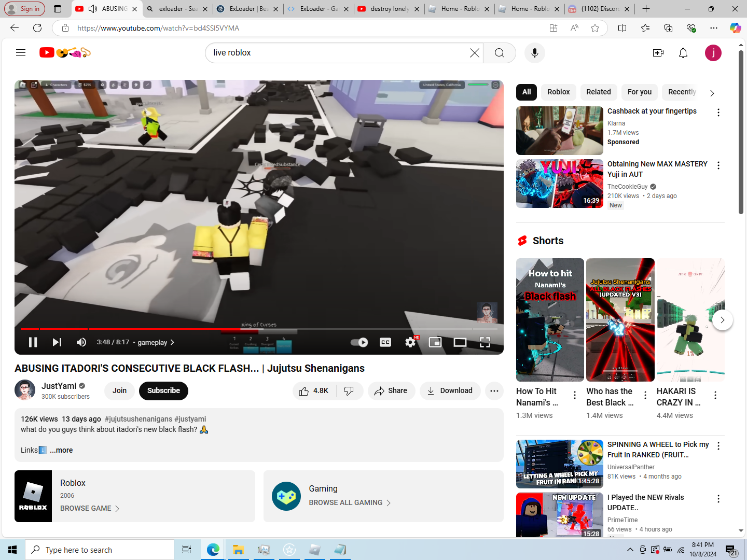The height and width of the screenshot is (560, 747).
Task: Clear the search box text
Action: pos(474,53)
